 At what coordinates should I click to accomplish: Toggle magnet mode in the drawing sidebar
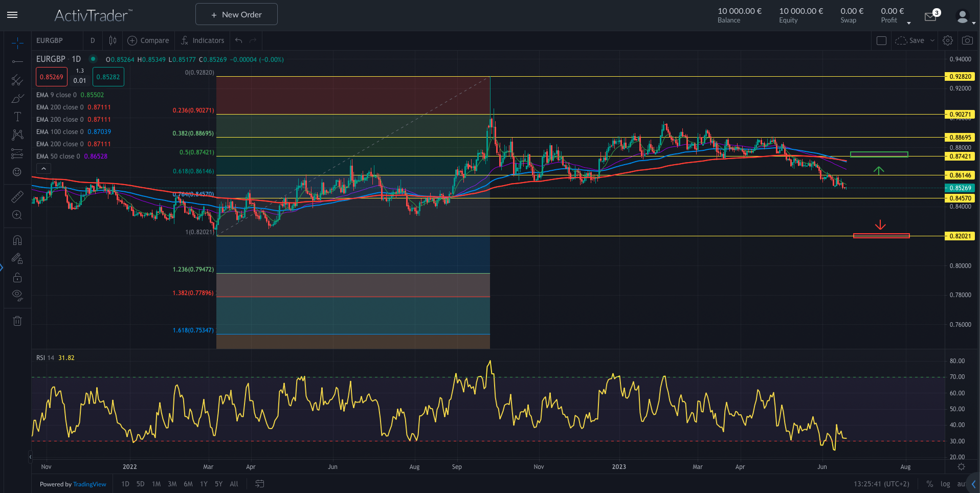coord(17,239)
